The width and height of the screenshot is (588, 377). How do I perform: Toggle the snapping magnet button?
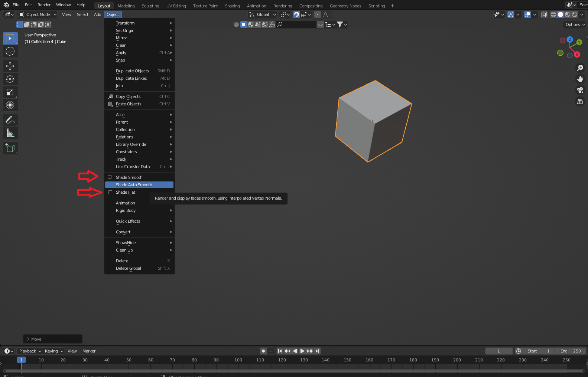(x=296, y=14)
